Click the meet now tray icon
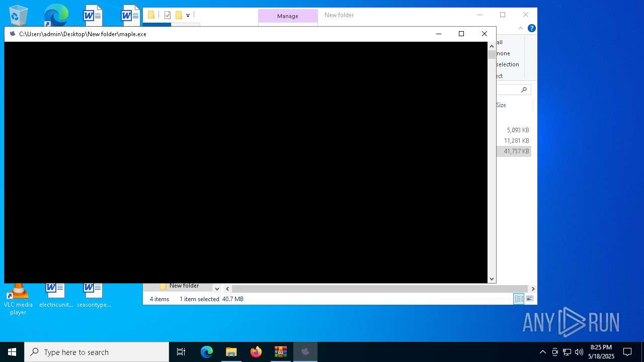Viewport: 644px width, 362px height. 555,352
